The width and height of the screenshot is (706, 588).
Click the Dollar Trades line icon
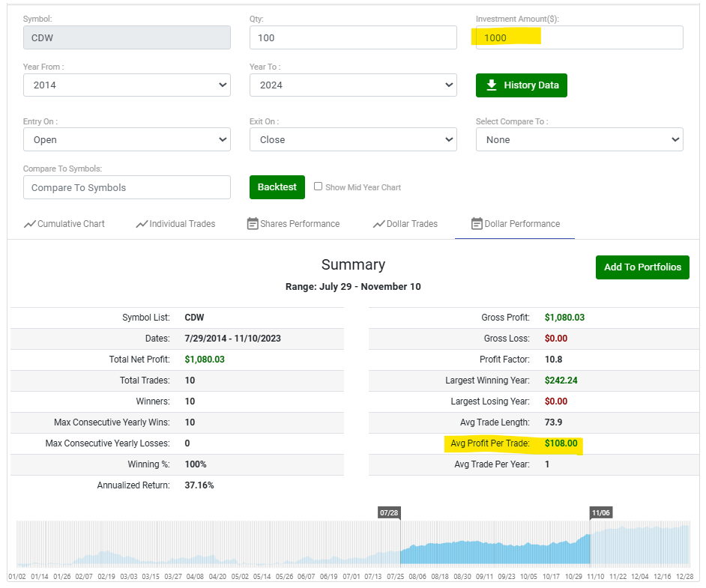[379, 224]
